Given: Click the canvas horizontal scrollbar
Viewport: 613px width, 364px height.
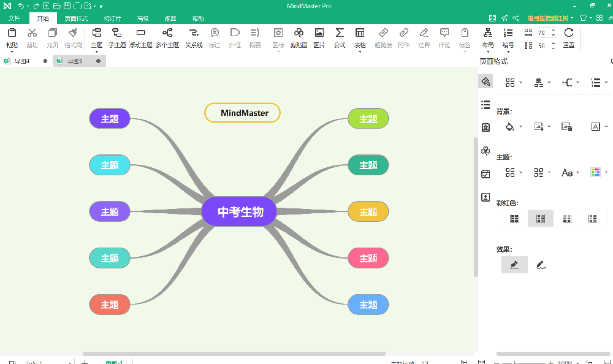Looking at the screenshot, I should tap(234, 354).
